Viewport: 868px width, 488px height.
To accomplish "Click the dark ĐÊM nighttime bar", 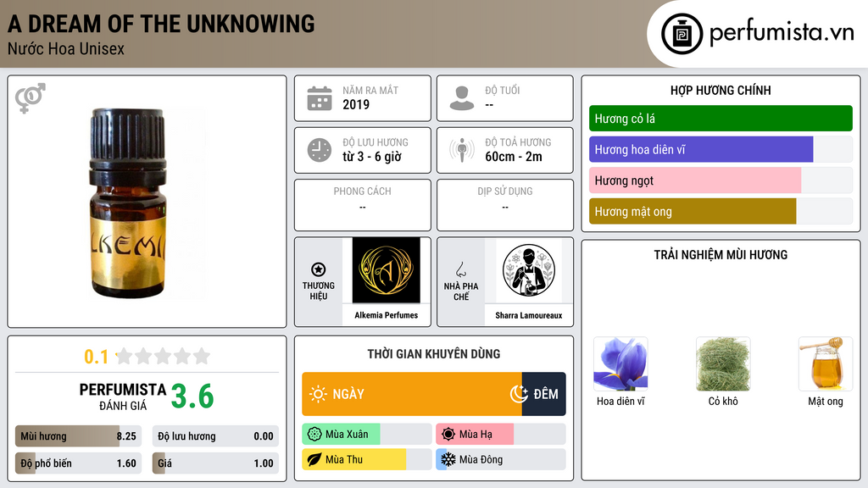I will coord(543,394).
